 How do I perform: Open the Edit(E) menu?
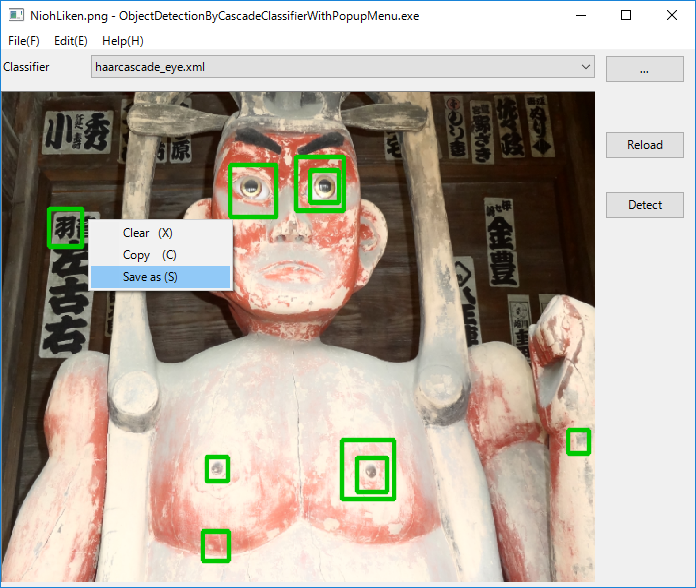(x=71, y=41)
